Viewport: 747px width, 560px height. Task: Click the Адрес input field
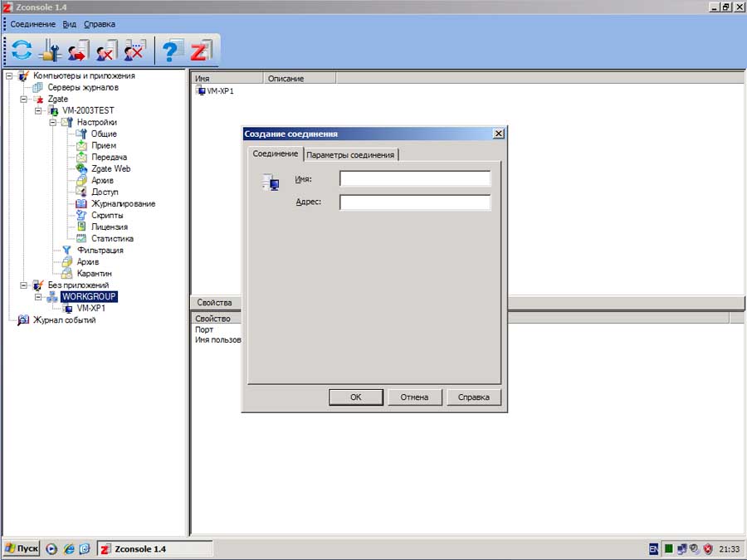415,202
